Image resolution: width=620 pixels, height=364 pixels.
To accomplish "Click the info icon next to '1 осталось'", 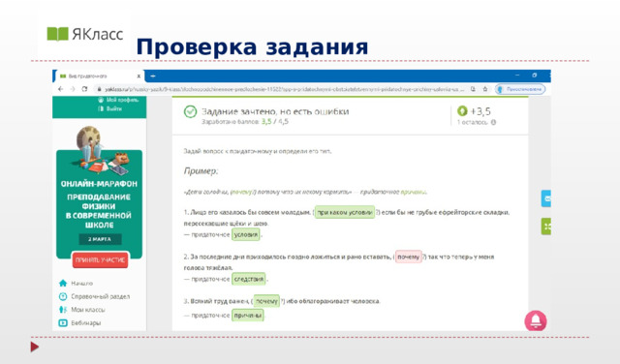I will tap(493, 122).
